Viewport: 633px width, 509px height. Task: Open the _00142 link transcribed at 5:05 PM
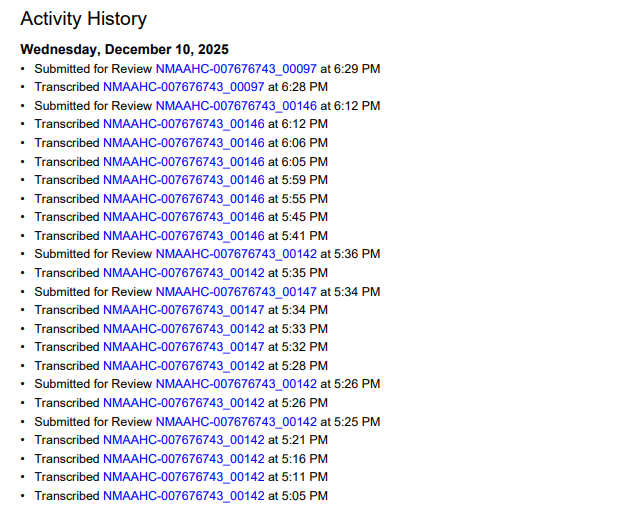183,496
